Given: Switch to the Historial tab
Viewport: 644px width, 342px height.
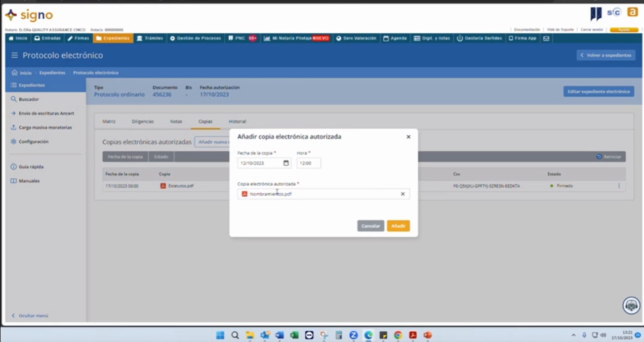Looking at the screenshot, I should pyautogui.click(x=237, y=121).
